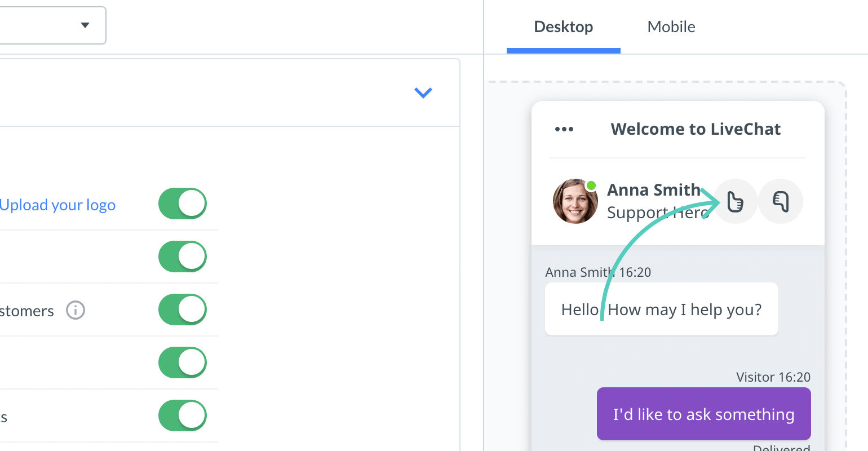This screenshot has height=451, width=868.
Task: Open the Upload your logo link
Action: tap(58, 205)
